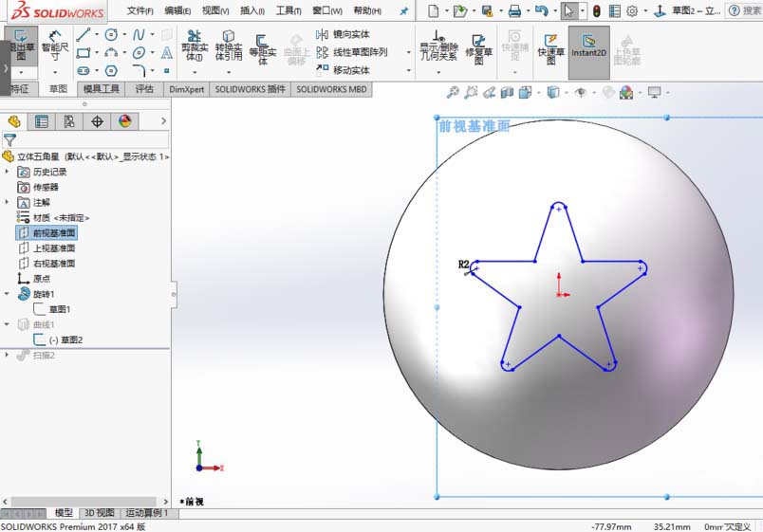Open dropdown under Smart Dimension
Image resolution: width=763 pixels, height=532 pixels.
(x=55, y=72)
